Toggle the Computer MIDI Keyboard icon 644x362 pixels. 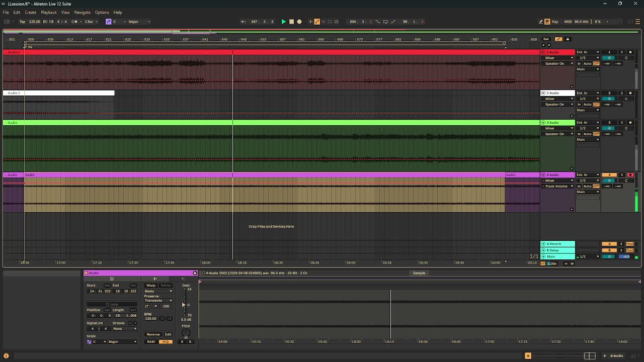pyautogui.click(x=547, y=22)
